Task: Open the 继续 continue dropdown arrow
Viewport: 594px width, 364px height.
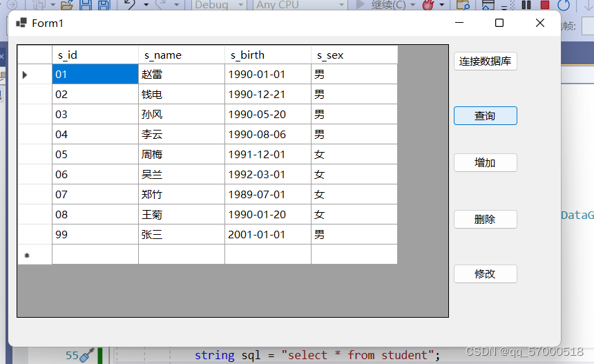Action: [413, 5]
